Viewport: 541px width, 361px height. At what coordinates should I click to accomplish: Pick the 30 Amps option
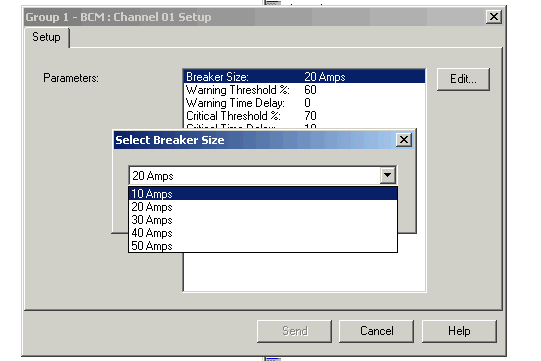click(x=263, y=220)
